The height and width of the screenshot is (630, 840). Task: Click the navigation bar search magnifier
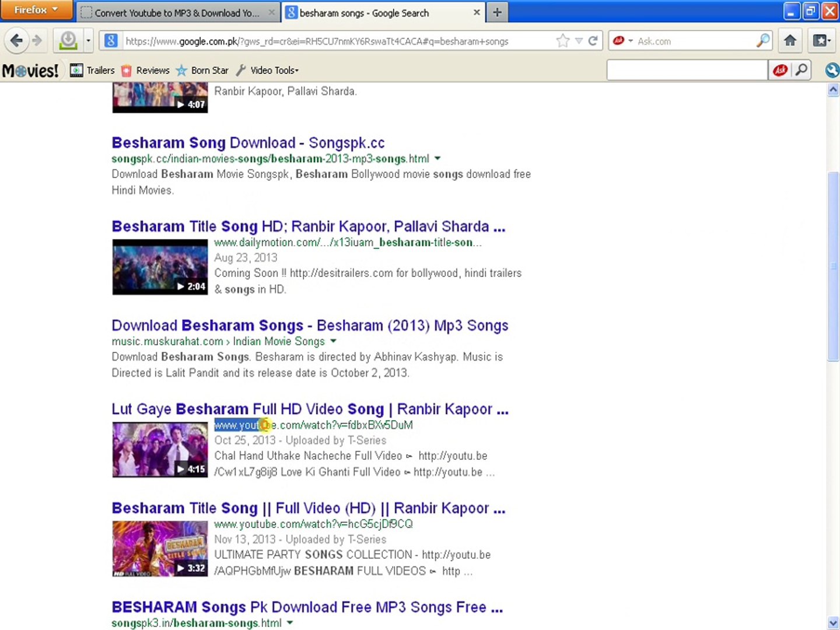pos(763,41)
